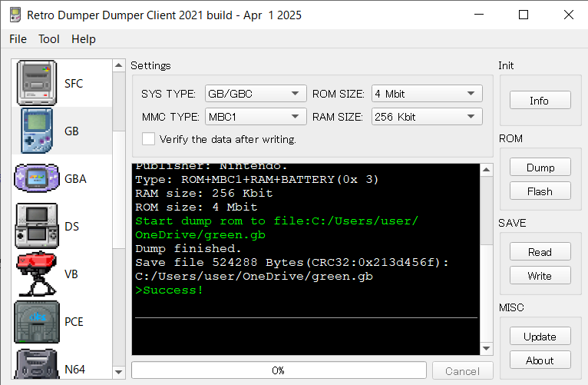Viewport: 588px width, 385px height.
Task: Open the MMC TYPE dropdown
Action: pos(256,117)
